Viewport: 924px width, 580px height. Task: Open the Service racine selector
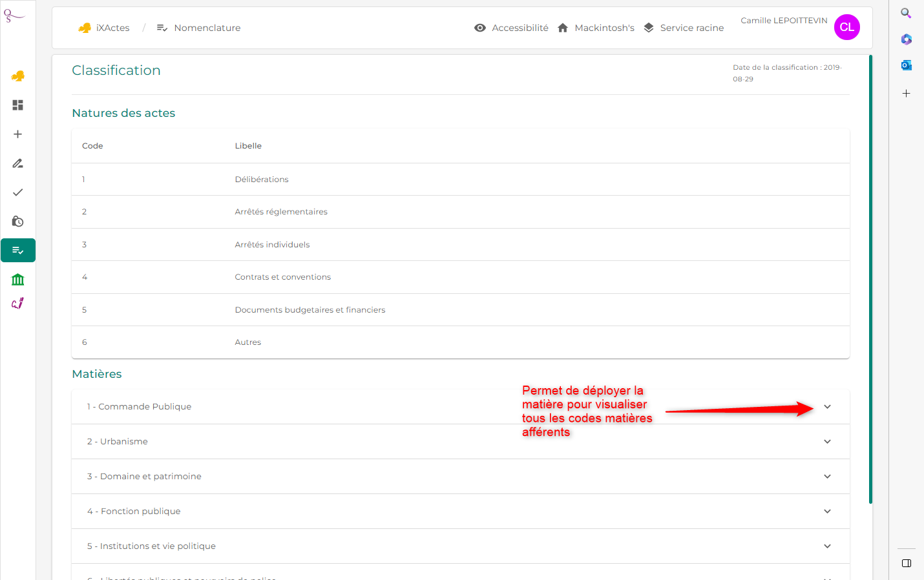(x=684, y=28)
